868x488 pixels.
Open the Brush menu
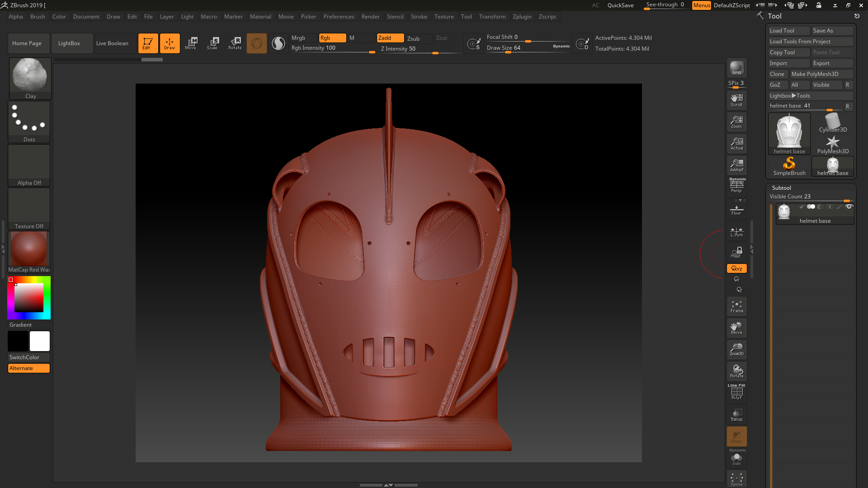click(38, 17)
